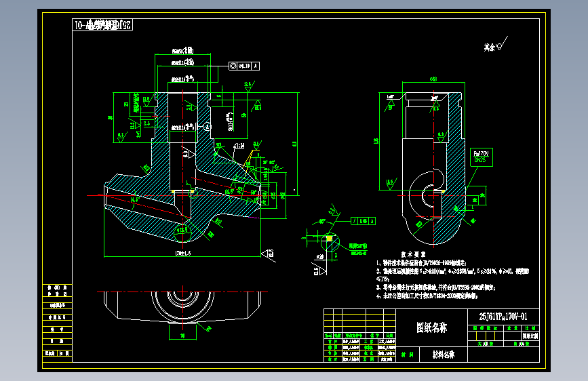Click the mirrored drawing number at top-left frame
The height and width of the screenshot is (381, 588).
(102, 25)
